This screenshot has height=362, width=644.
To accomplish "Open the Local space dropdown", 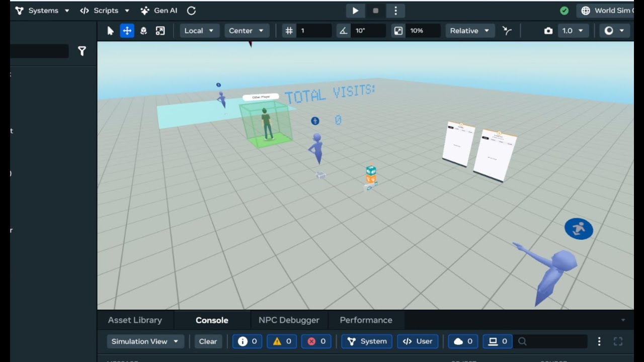I will pyautogui.click(x=199, y=31).
